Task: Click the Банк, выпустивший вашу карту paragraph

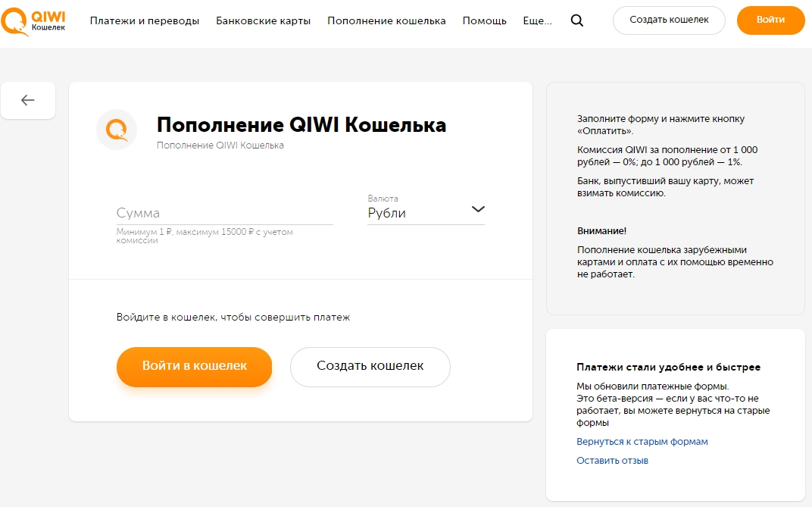Action: pyautogui.click(x=666, y=187)
